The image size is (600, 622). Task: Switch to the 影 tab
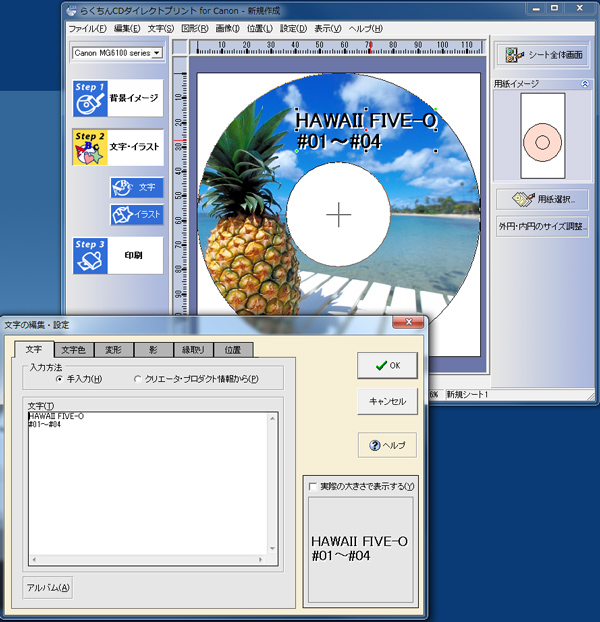pos(153,350)
